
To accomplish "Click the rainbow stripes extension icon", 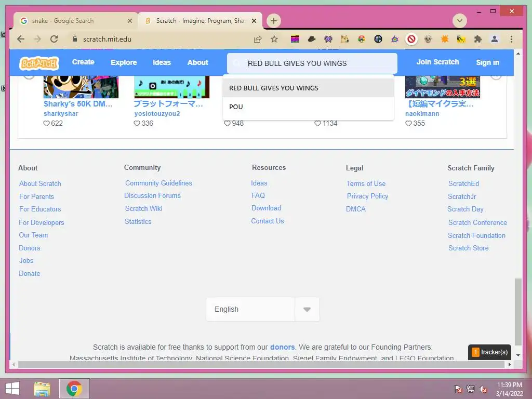I will (x=295, y=39).
